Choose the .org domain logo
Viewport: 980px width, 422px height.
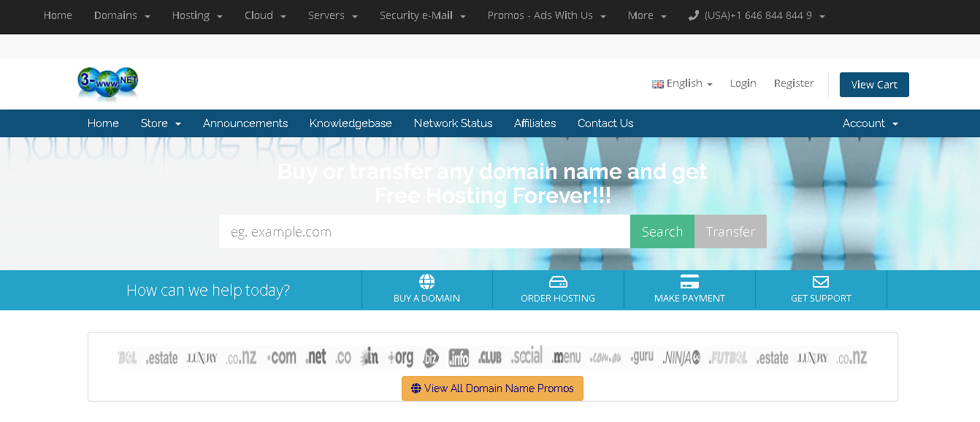(x=401, y=358)
